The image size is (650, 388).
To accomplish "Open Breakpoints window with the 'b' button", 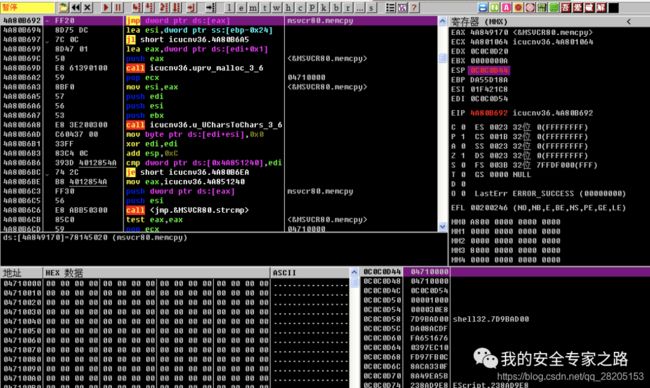I will (x=336, y=7).
